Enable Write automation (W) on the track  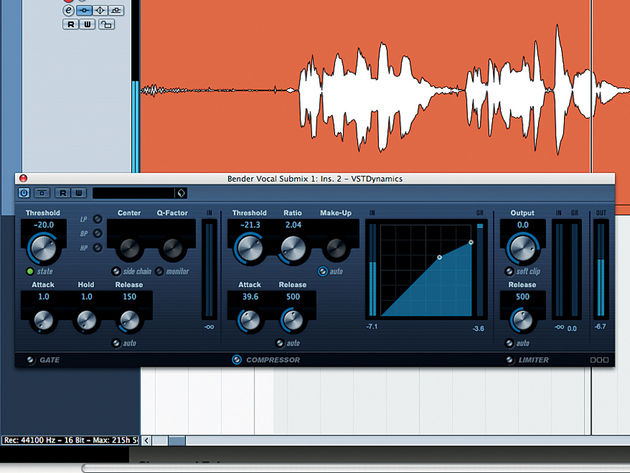tap(87, 25)
